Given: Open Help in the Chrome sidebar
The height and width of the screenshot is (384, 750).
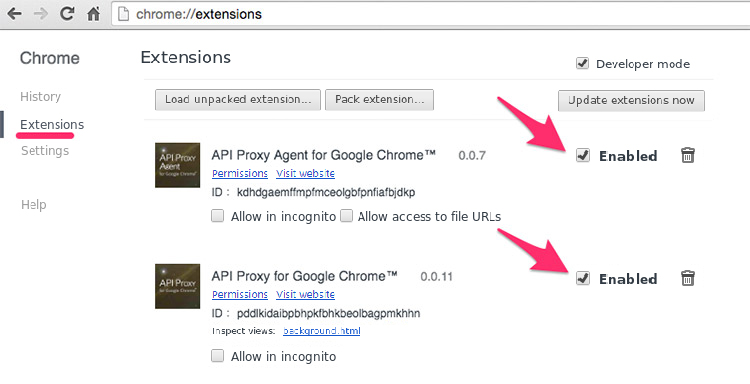Looking at the screenshot, I should pos(33,205).
